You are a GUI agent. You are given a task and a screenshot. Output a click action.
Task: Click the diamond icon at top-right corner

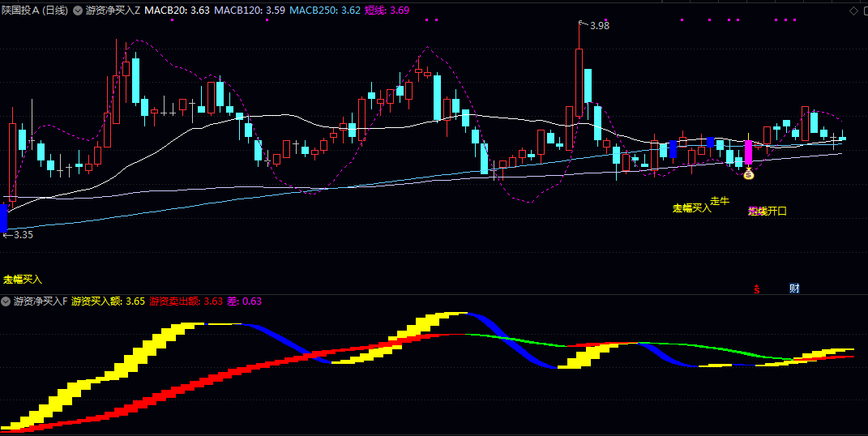[x=853, y=11]
